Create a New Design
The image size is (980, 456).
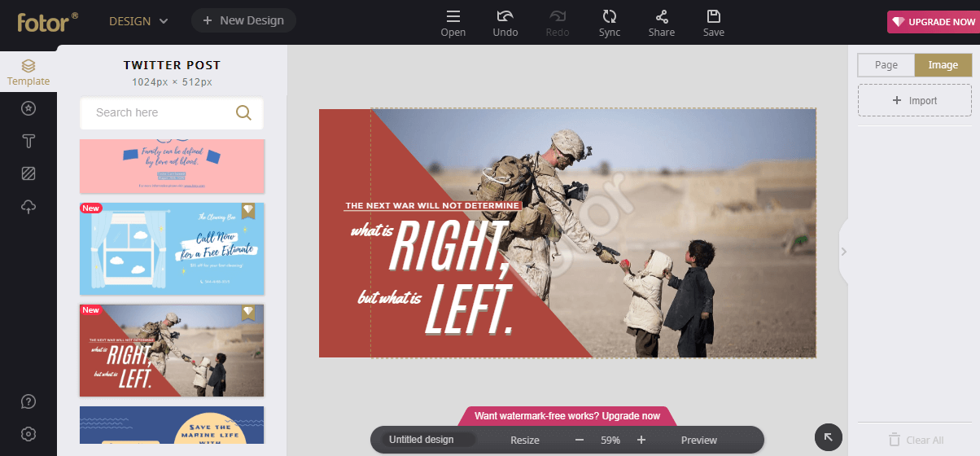coord(243,20)
